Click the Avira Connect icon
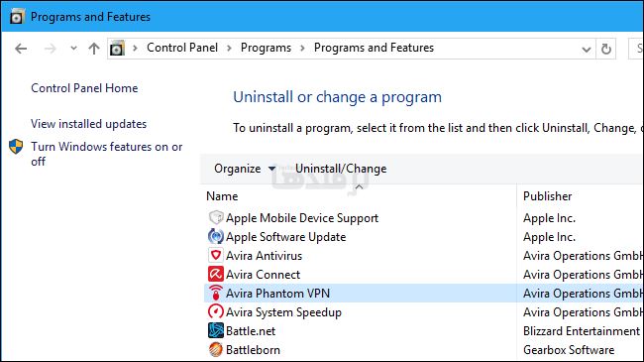 (x=216, y=275)
